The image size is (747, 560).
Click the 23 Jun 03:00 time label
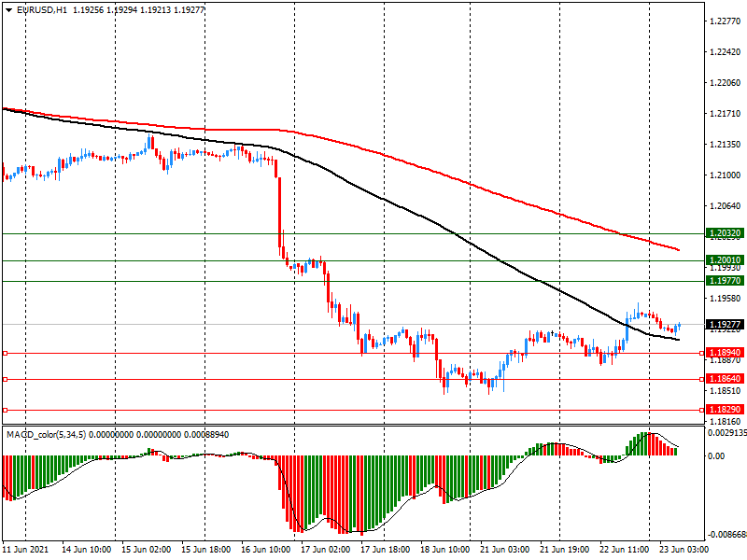(684, 549)
